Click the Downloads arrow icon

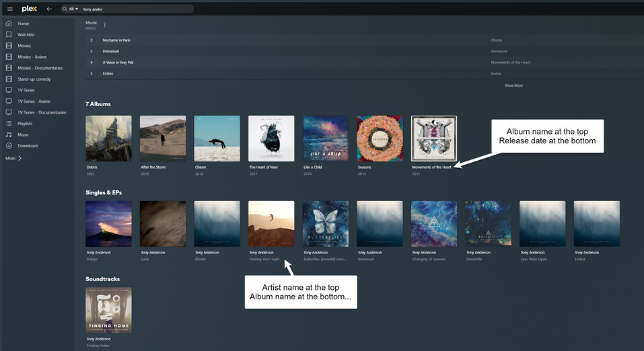pyautogui.click(x=9, y=145)
